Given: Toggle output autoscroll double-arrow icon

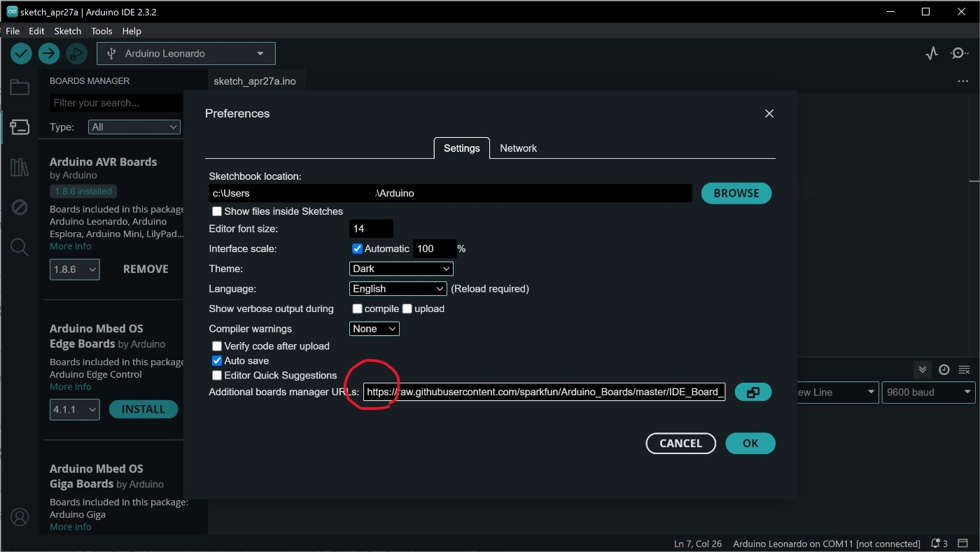Looking at the screenshot, I should point(923,369).
